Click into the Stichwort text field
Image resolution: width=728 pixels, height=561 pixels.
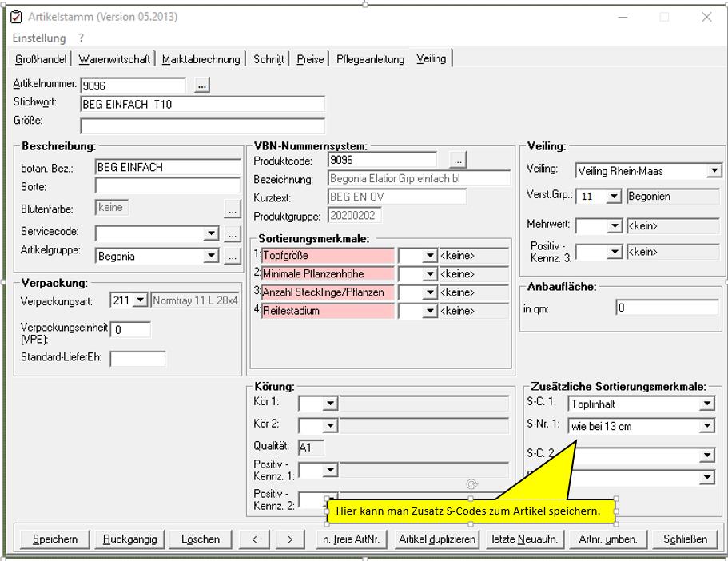pos(202,105)
